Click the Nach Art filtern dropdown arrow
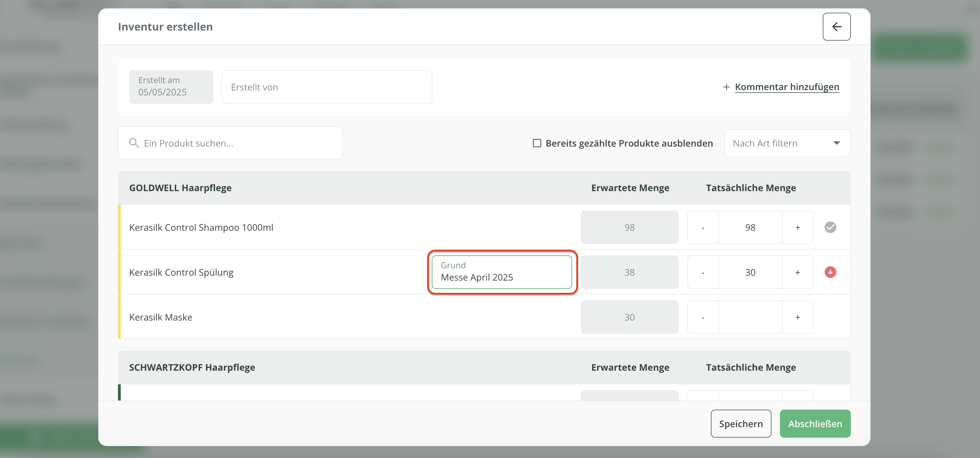 coord(836,143)
